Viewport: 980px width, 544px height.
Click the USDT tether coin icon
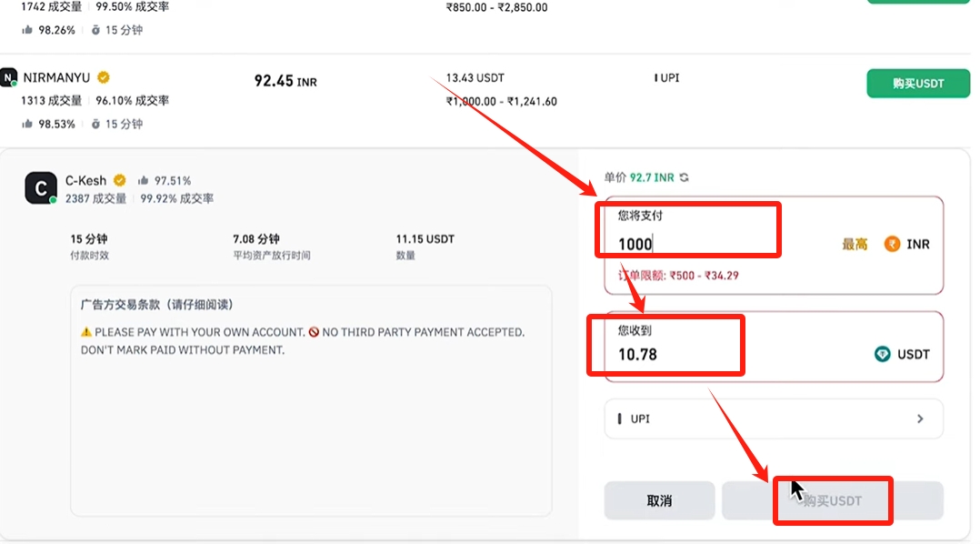click(882, 354)
